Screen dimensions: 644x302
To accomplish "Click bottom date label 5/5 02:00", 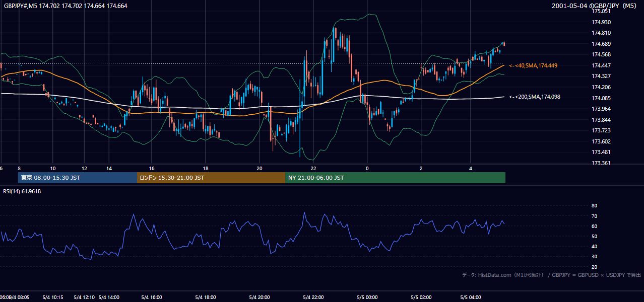I will pos(421,297).
